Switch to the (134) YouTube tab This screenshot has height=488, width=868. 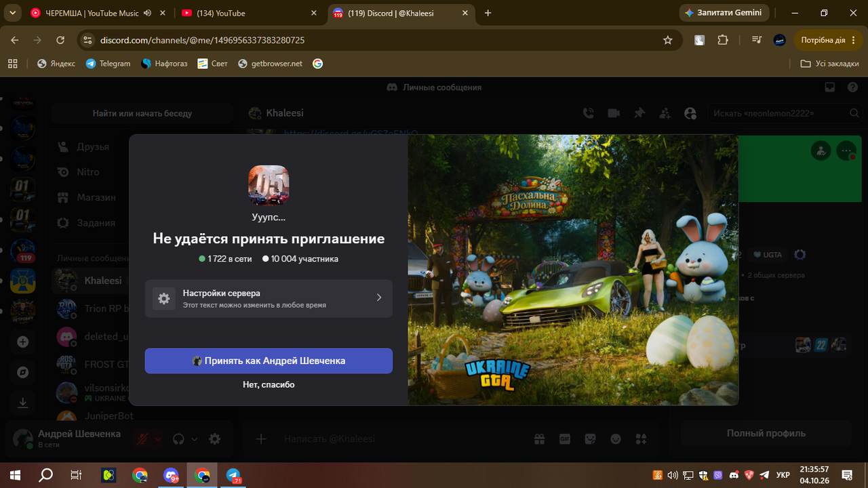tap(250, 13)
